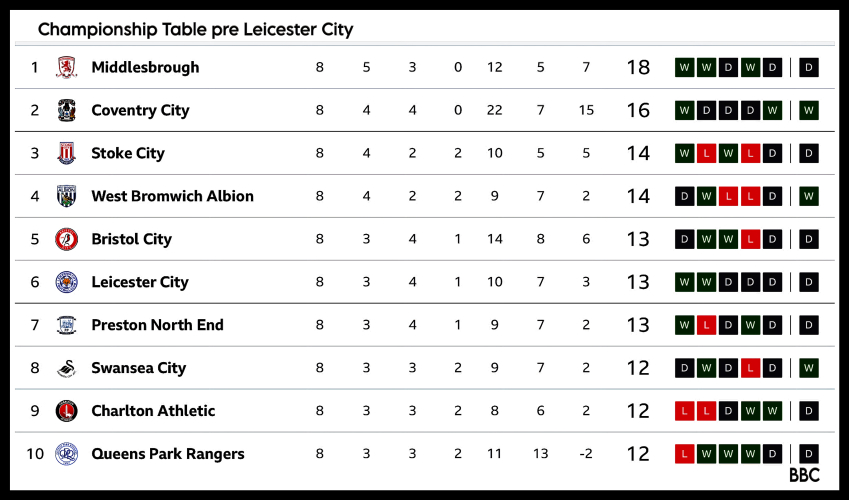Click the Leicester City fox crest
849x500 pixels.
(x=67, y=282)
